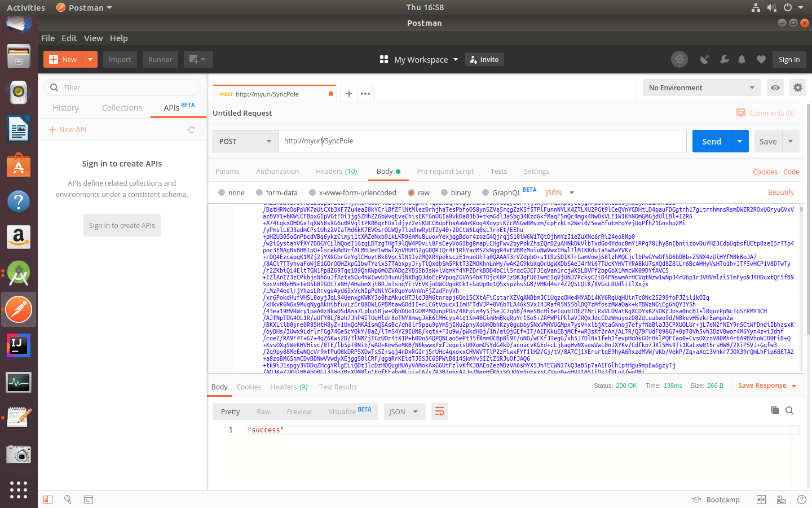Open tab options ellipsis menu
This screenshot has height=508, width=812.
(365, 94)
